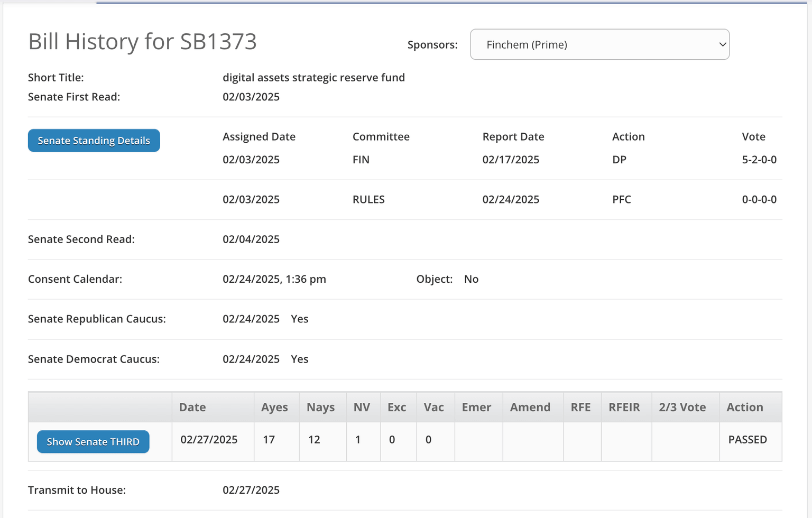Click the short title "digital assets strategic reserve fund"
This screenshot has width=812, height=518.
[x=314, y=77]
